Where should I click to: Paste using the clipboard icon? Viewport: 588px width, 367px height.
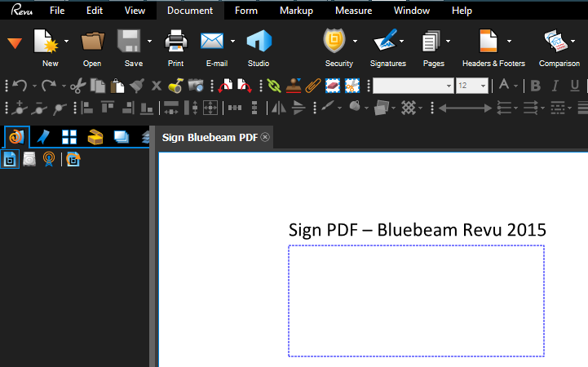pos(117,86)
